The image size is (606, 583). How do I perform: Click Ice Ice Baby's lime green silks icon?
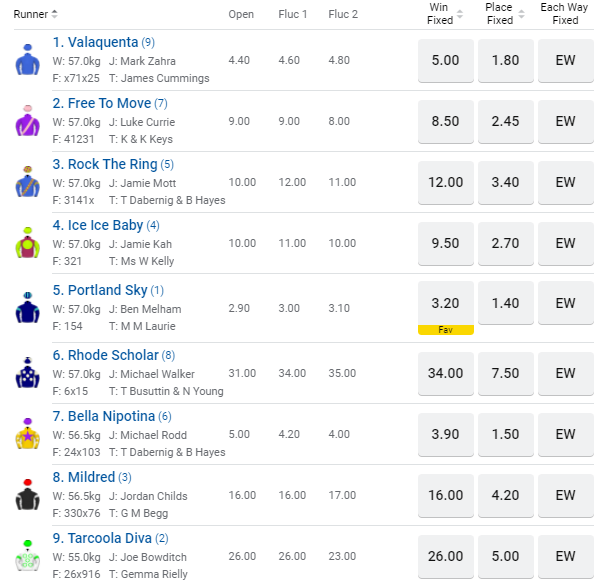[27, 243]
